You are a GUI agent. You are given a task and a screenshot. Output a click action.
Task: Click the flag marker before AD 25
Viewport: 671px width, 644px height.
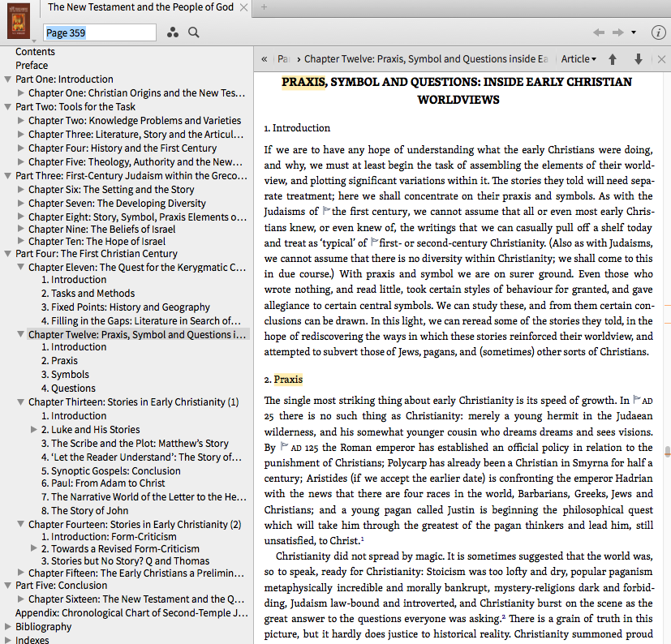click(x=637, y=399)
